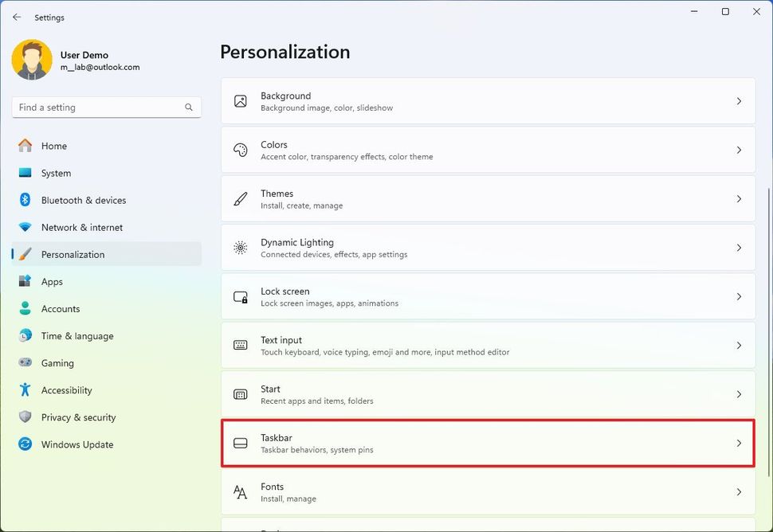Click the Home house icon in sidebar
The image size is (773, 532).
pos(26,146)
